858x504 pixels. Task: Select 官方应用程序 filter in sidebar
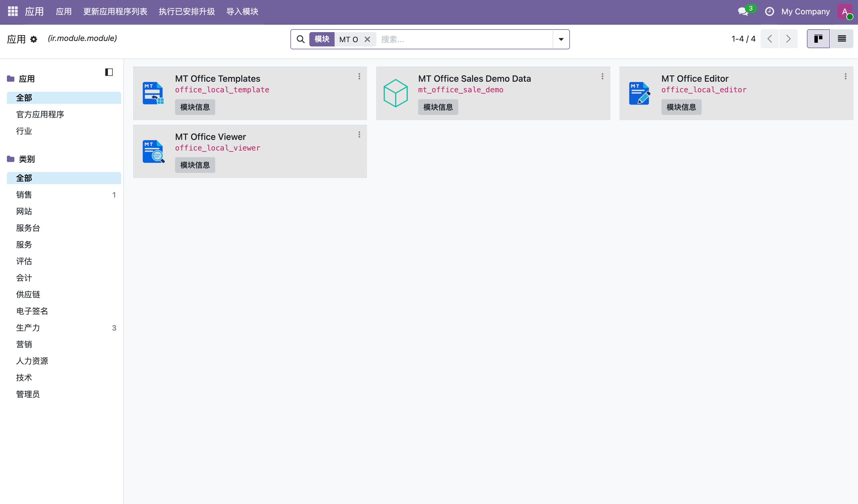click(64, 114)
